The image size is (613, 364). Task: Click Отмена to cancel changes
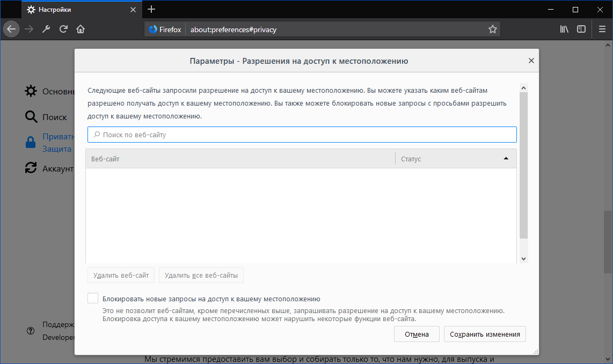pyautogui.click(x=417, y=333)
